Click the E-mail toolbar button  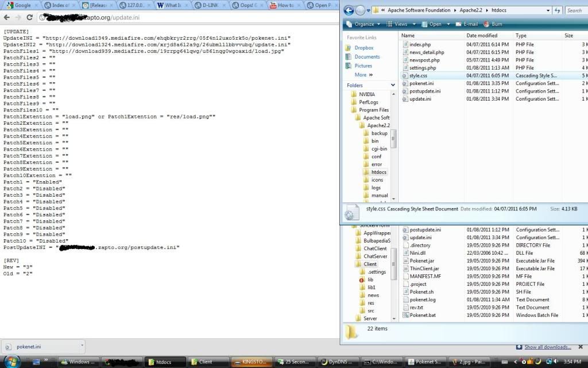coord(466,24)
